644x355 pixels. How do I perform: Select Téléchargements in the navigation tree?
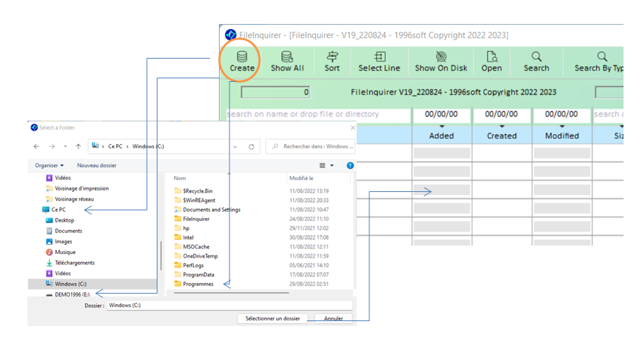(x=75, y=263)
